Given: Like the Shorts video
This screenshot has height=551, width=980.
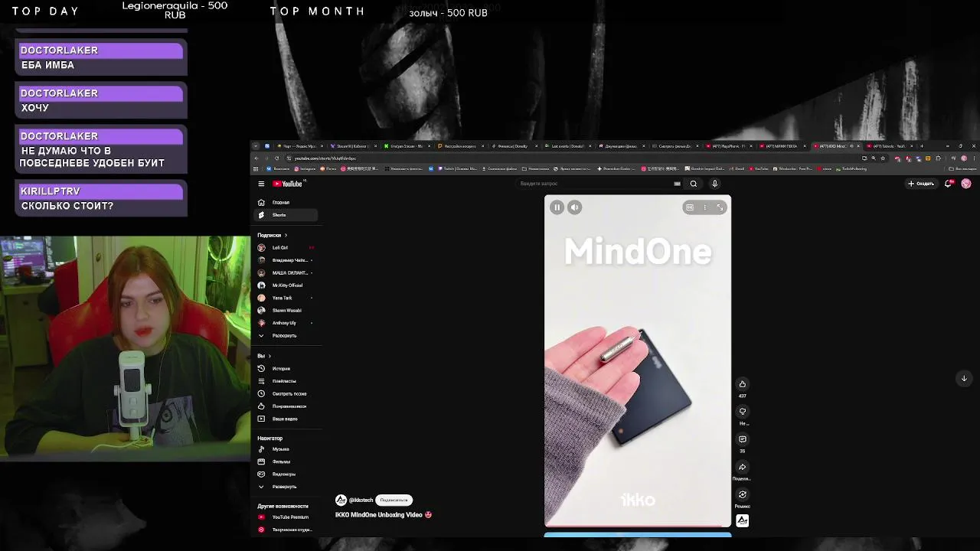Looking at the screenshot, I should (x=742, y=384).
